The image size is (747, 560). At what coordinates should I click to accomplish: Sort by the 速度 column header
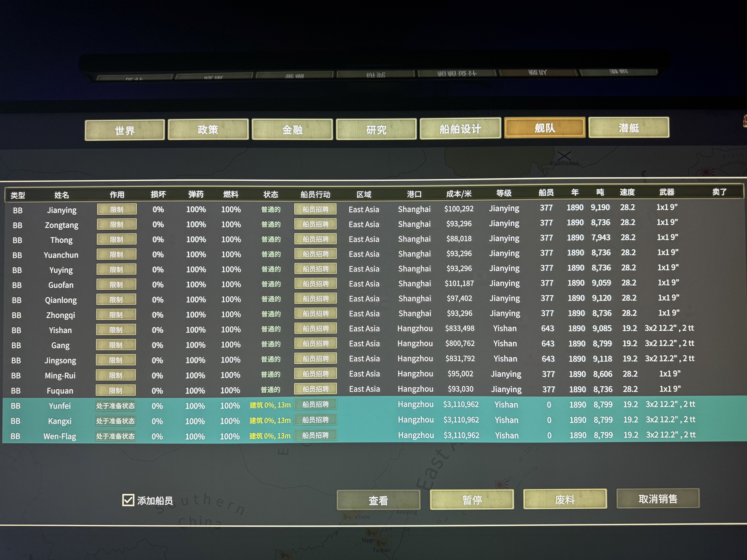click(x=627, y=192)
